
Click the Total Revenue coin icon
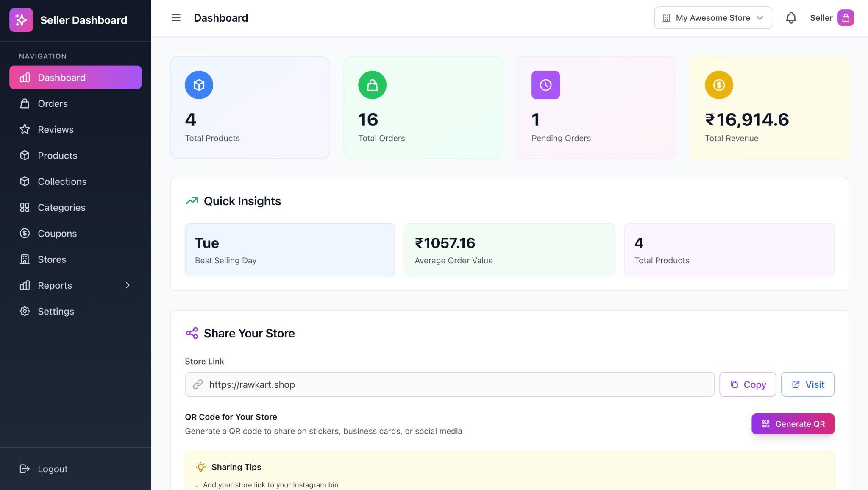click(x=719, y=85)
